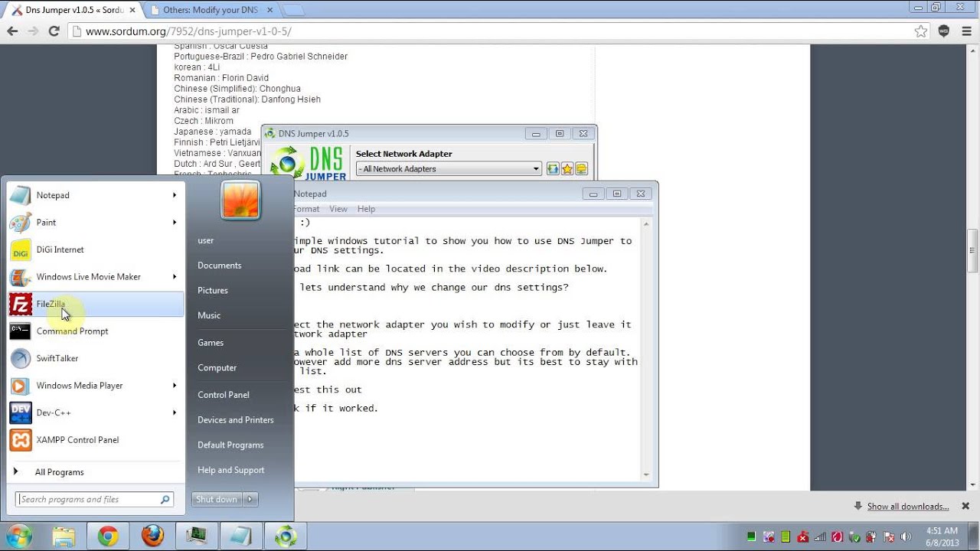The width and height of the screenshot is (980, 551).
Task: Expand the Paint recent files arrow
Action: pos(175,222)
